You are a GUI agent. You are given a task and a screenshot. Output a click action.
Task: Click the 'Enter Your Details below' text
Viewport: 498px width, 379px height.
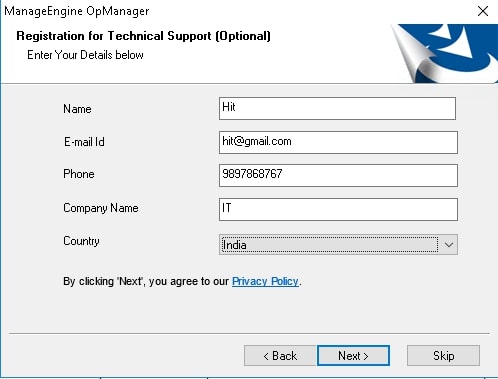click(x=85, y=55)
